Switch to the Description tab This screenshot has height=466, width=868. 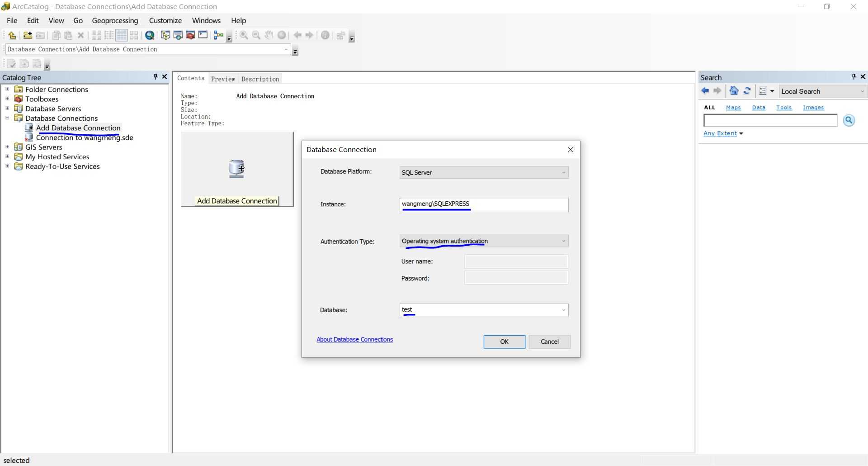260,79
